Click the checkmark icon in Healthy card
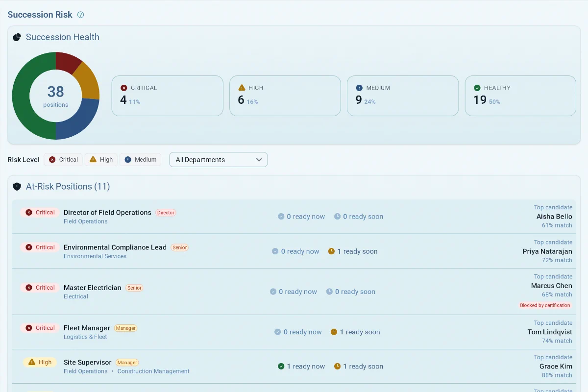 pos(477,88)
